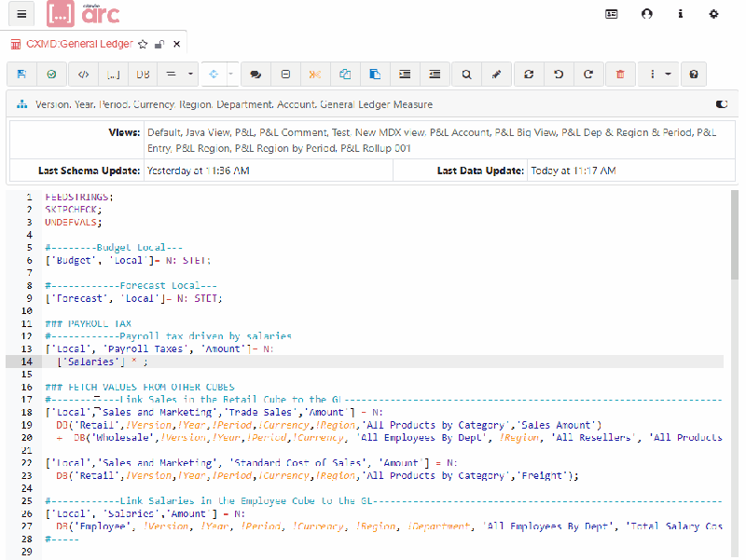The height and width of the screenshot is (560, 746).
Task: Insert cube area reference [...] button
Action: point(113,75)
